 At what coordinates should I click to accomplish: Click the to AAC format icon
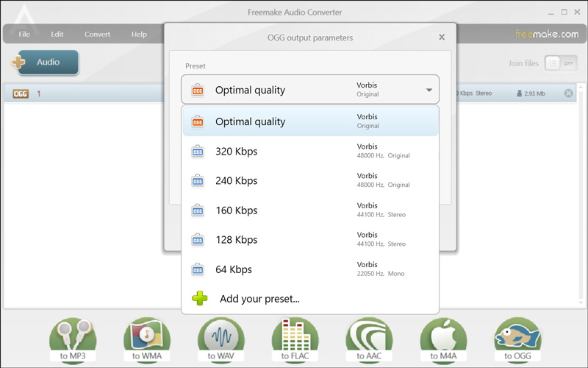click(369, 339)
